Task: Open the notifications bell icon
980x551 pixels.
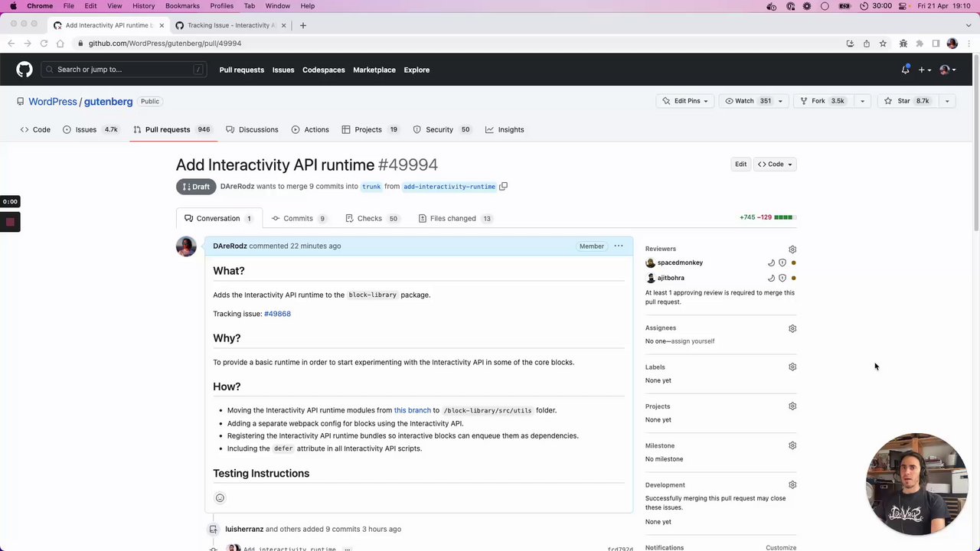Action: [x=905, y=70]
